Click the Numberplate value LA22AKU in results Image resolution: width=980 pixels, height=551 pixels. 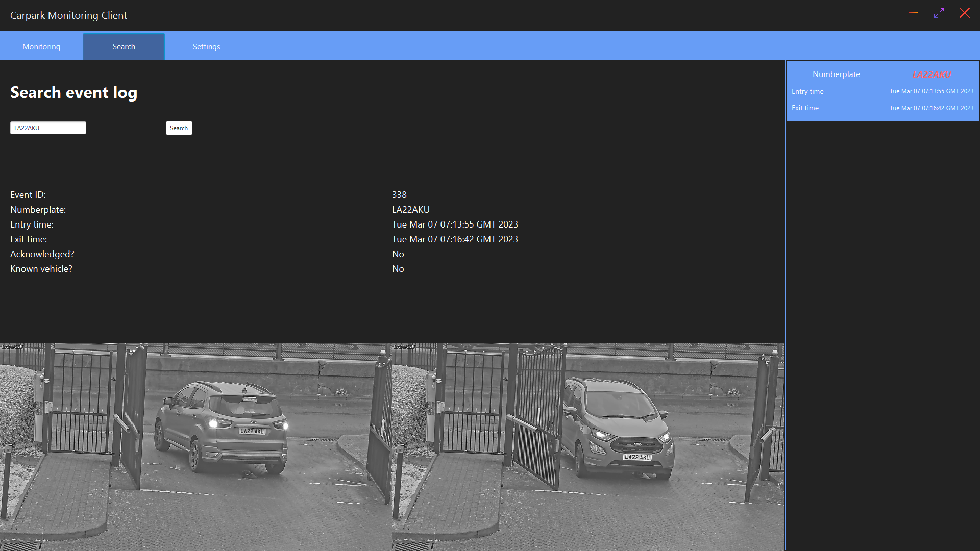click(410, 210)
